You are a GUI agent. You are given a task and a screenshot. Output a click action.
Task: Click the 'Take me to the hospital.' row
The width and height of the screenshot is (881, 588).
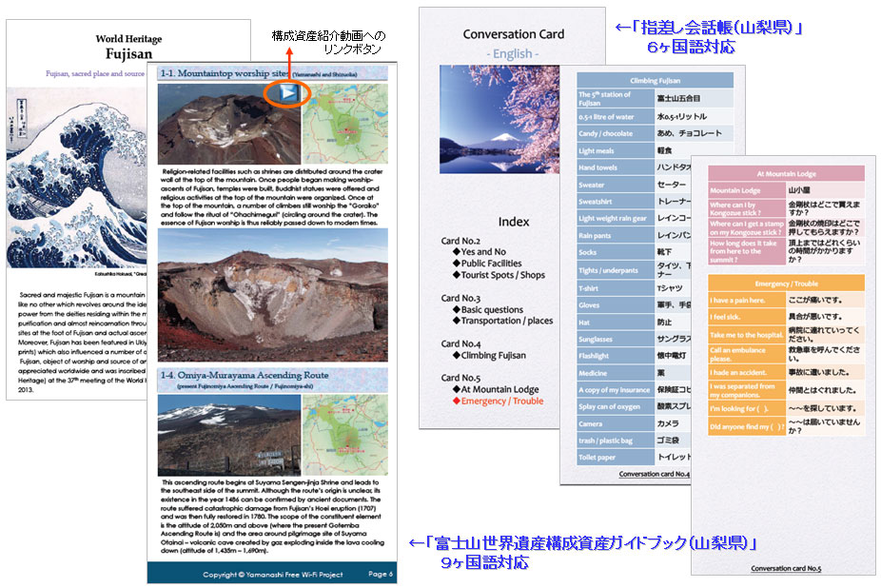pos(786,335)
